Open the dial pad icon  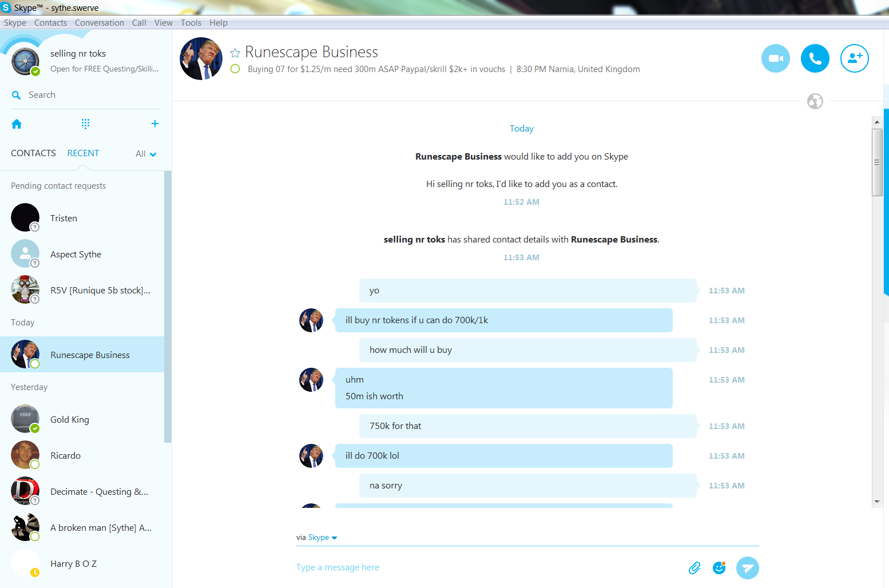(x=85, y=124)
